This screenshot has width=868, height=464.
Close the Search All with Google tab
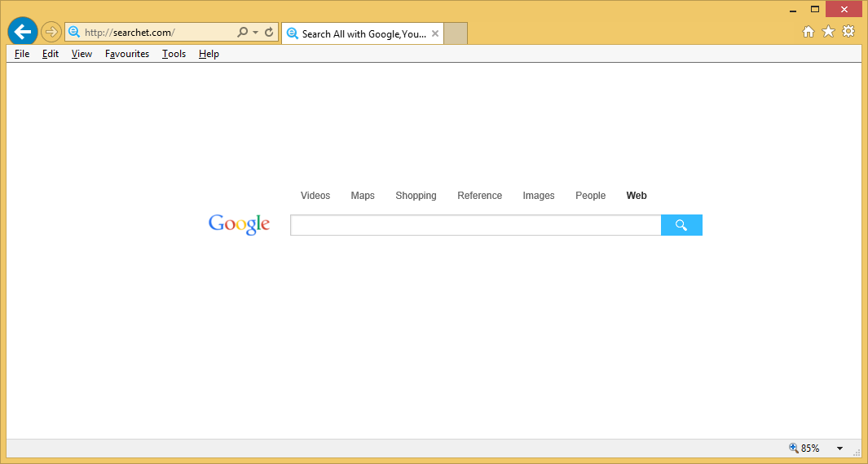[435, 33]
